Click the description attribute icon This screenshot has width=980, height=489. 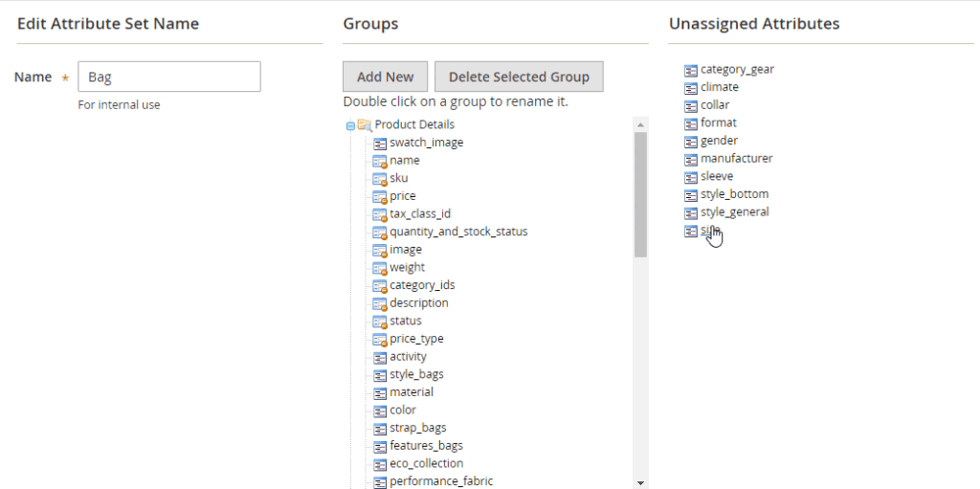pyautogui.click(x=380, y=304)
